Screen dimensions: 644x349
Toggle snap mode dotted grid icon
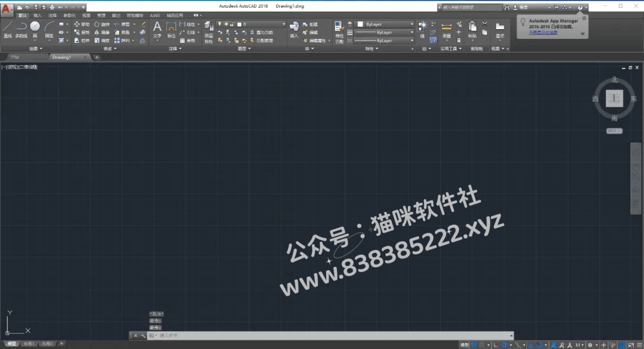pos(482,345)
